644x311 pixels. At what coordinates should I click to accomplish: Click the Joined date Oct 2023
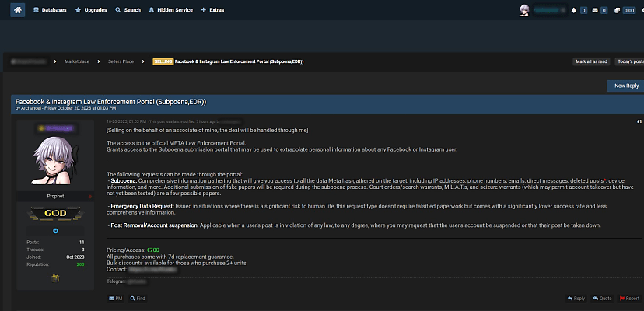[75, 257]
